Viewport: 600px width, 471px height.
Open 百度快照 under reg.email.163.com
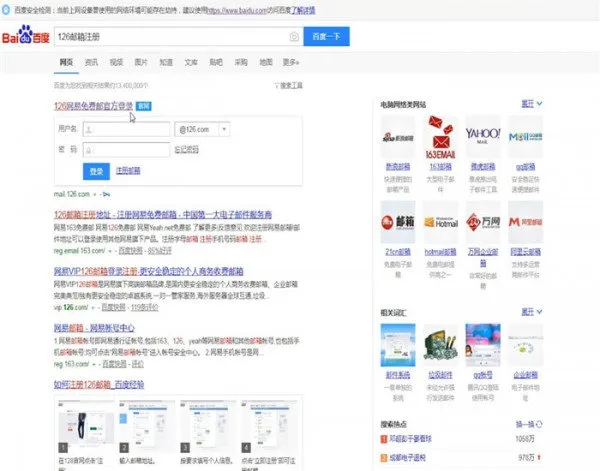pos(130,251)
